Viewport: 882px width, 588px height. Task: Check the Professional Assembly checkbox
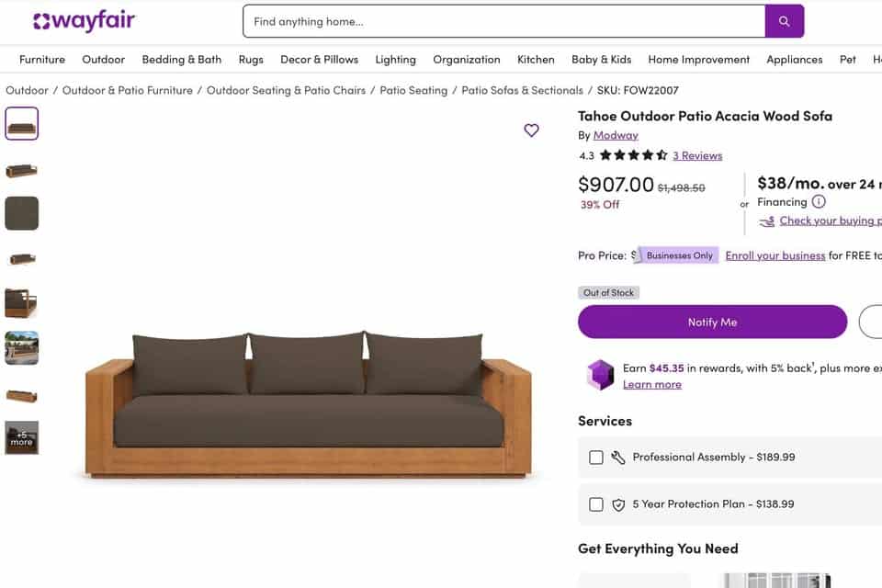(596, 458)
